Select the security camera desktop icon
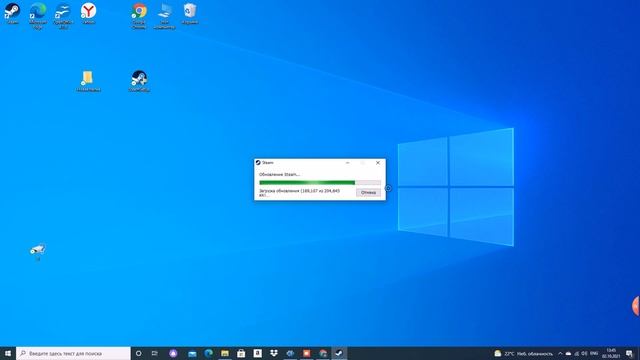The height and width of the screenshot is (360, 640). pyautogui.click(x=38, y=251)
